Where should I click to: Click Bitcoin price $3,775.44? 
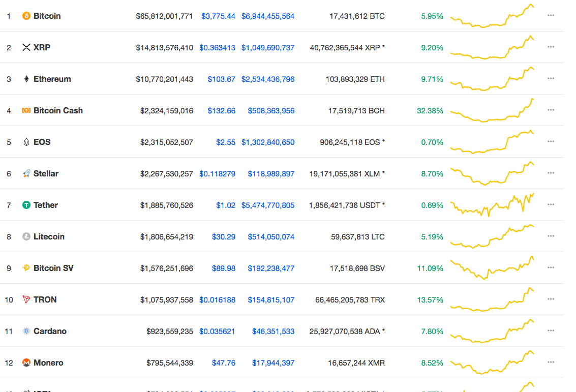(x=218, y=16)
